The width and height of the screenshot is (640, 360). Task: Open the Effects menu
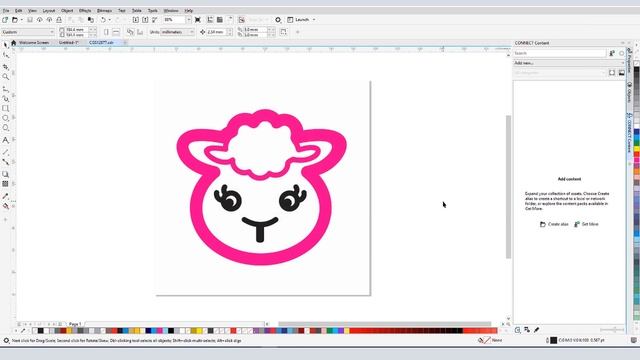click(x=85, y=11)
